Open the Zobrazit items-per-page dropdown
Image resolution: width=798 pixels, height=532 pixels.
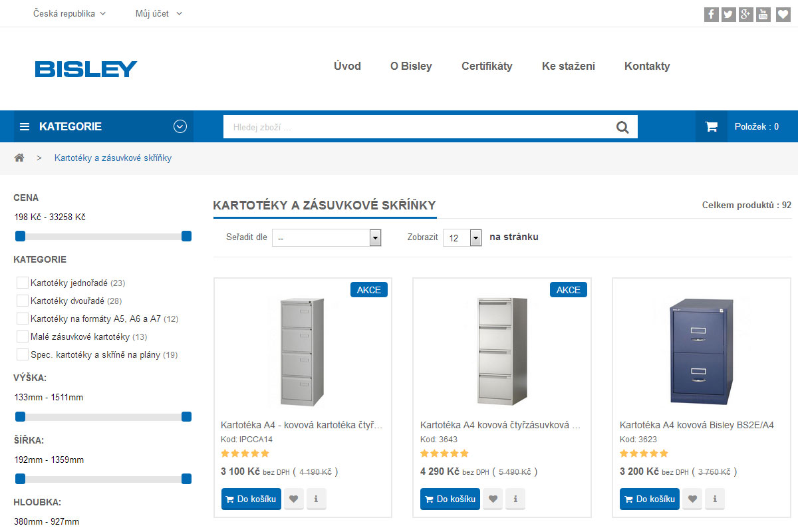(462, 237)
